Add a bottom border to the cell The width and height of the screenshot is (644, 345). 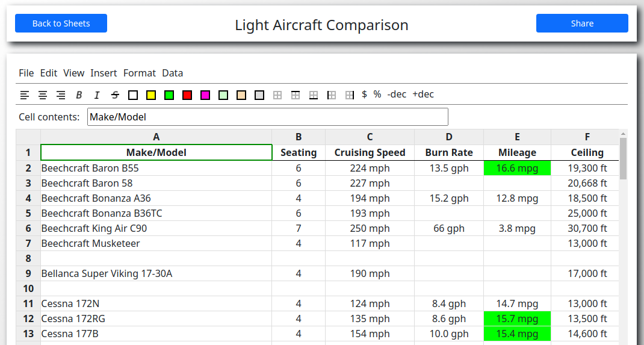point(314,95)
